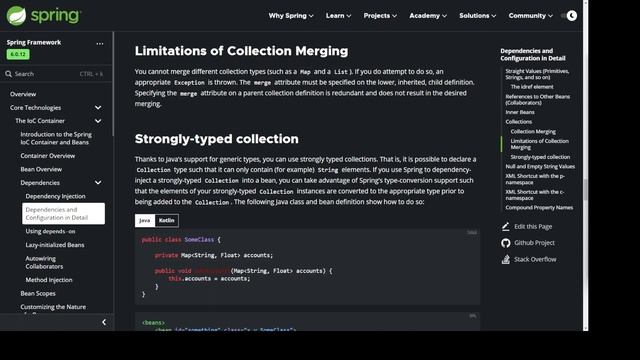This screenshot has height=360, width=640.
Task: Open Using depends-on page
Action: point(50,231)
